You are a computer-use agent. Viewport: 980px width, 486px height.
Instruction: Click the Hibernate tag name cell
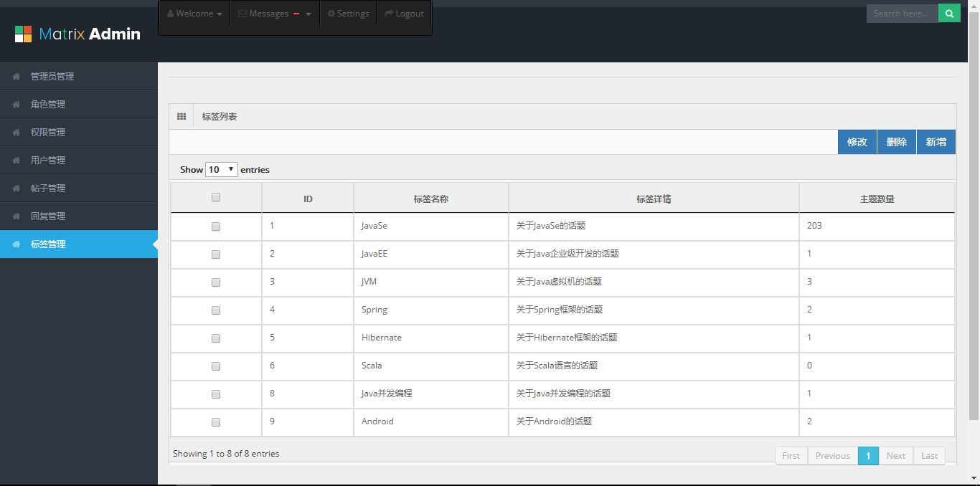coord(431,338)
